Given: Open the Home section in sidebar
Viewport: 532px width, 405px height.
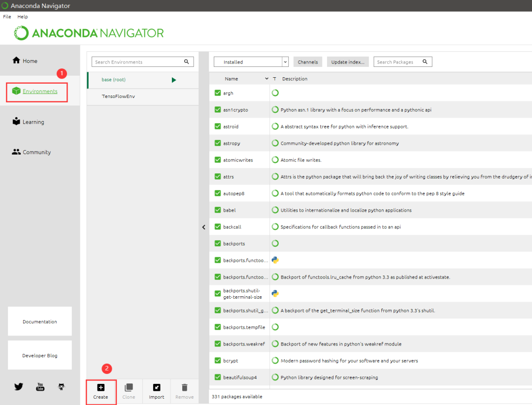Looking at the screenshot, I should pyautogui.click(x=25, y=61).
